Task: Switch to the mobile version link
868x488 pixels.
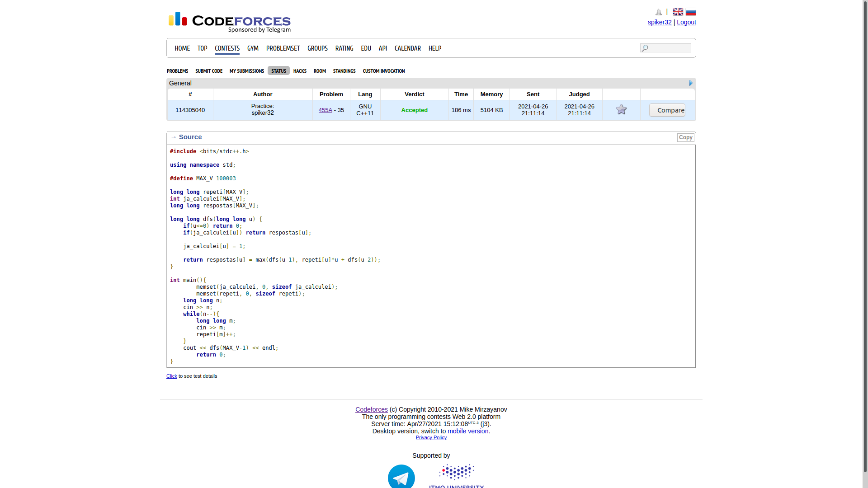Action: (468, 431)
